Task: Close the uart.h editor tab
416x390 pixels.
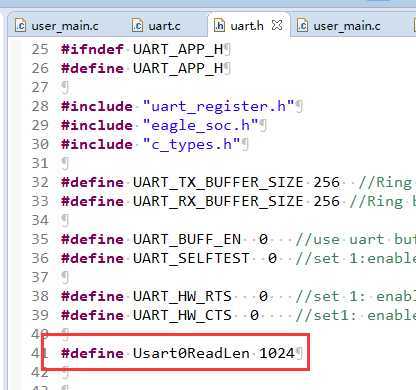Action: coord(277,25)
